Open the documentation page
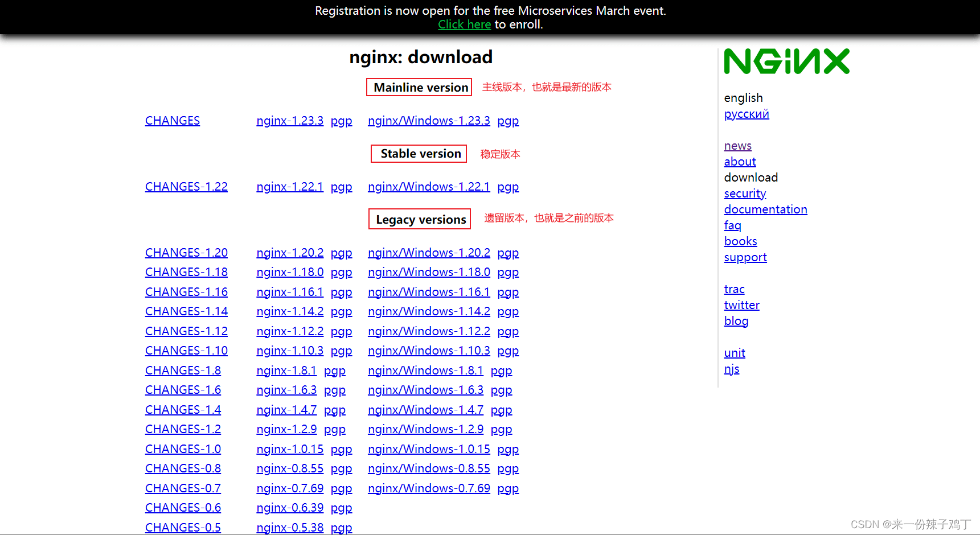The width and height of the screenshot is (980, 535). click(x=765, y=209)
